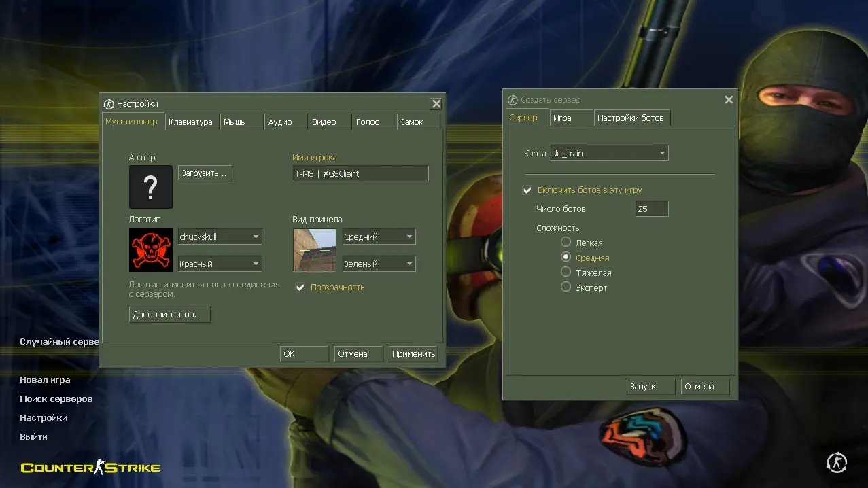
Task: Click the Сложность label
Action: (558, 228)
